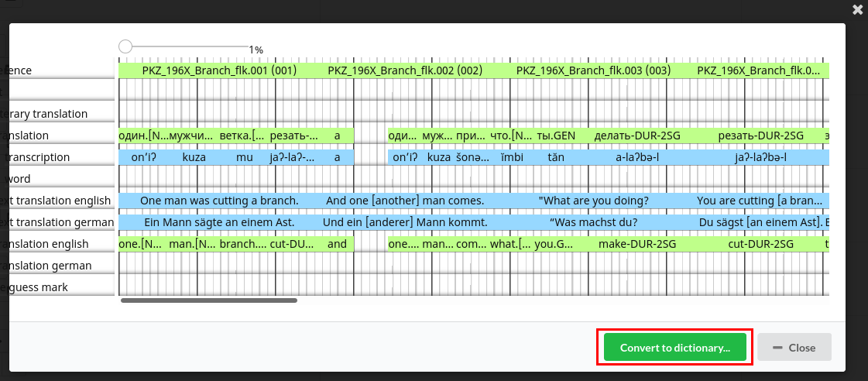Screen dimensions: 868x381
Task: Click the German text '“Was machst du?'
Action: 593,222
